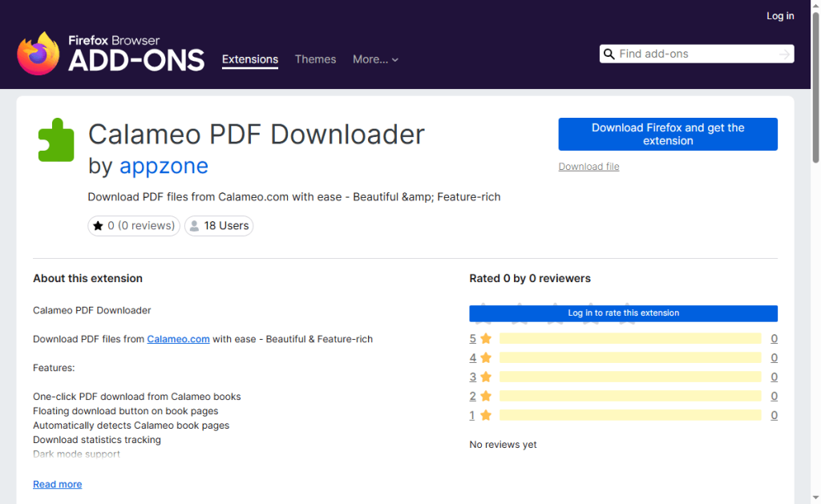
Task: Click the Dark mode support line
Action: point(76,454)
